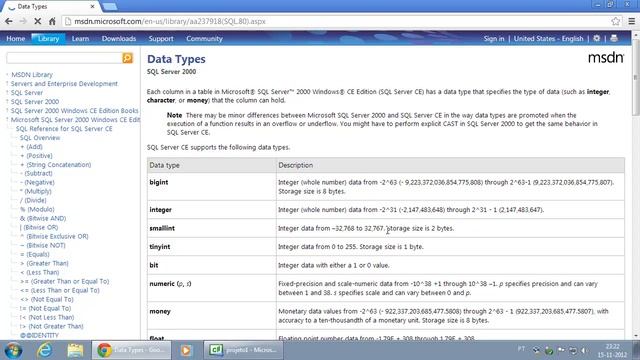Click the msdn logo
The width and height of the screenshot is (640, 360).
[x=606, y=58]
